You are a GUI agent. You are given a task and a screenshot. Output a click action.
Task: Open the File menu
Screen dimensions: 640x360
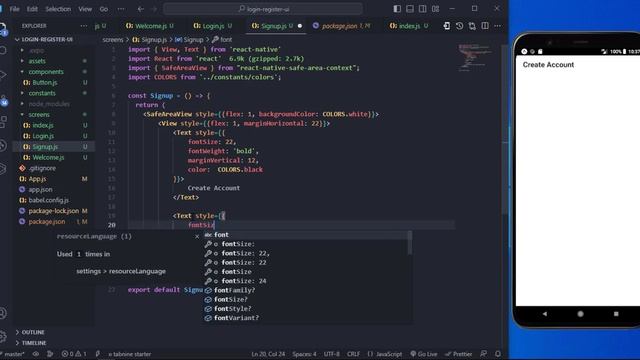[x=14, y=9]
